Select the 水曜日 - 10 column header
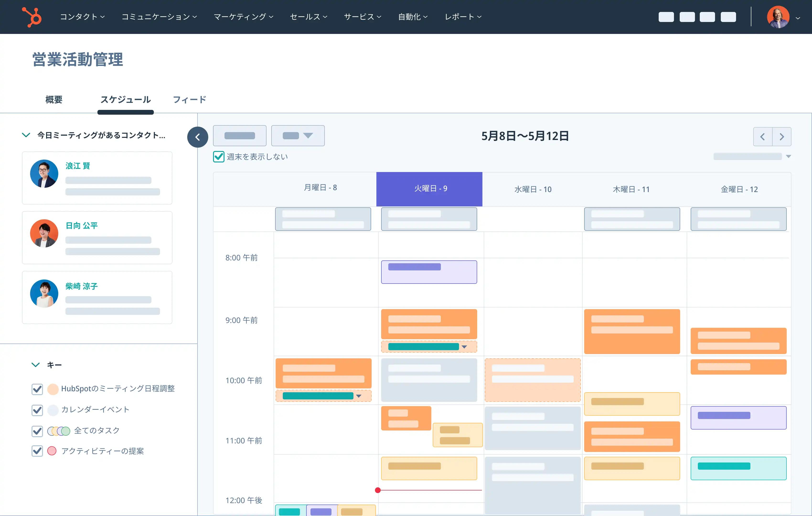The height and width of the screenshot is (516, 812). [533, 189]
